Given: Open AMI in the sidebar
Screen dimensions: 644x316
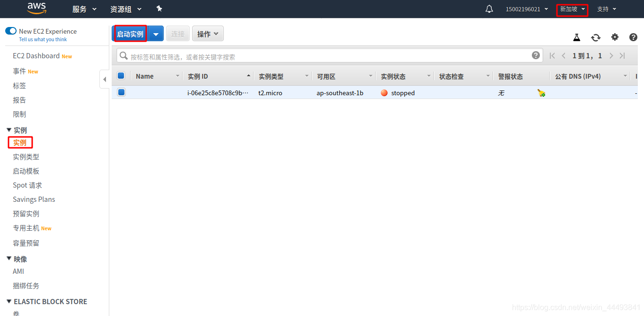Looking at the screenshot, I should [18, 271].
